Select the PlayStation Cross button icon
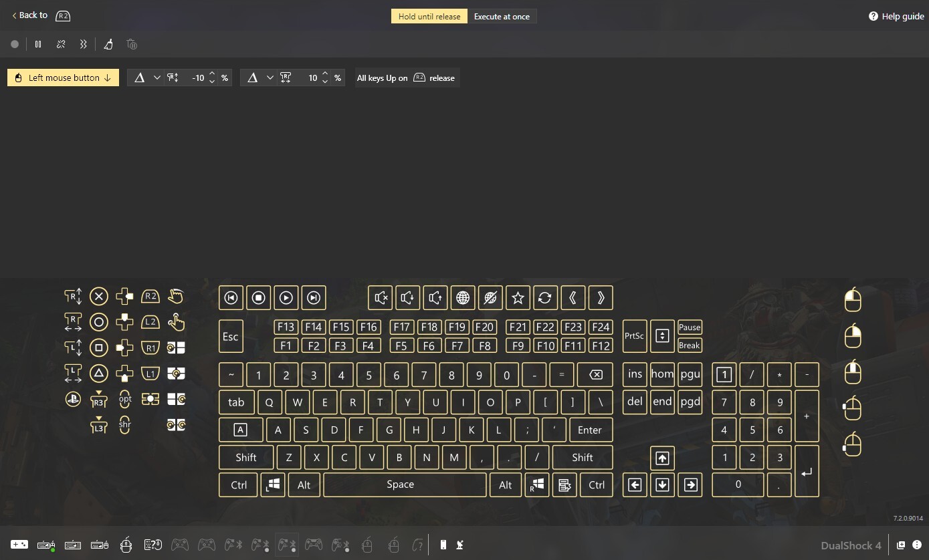Viewport: 929px width, 560px height. [98, 297]
